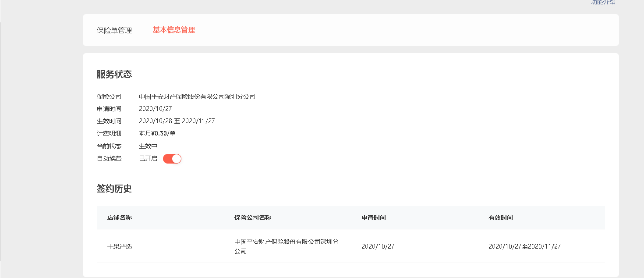Click the 签约历史 section heading

[x=114, y=189]
